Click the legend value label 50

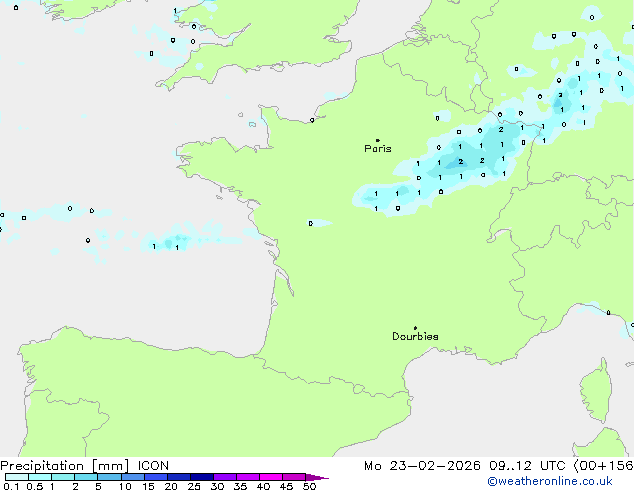309,487
